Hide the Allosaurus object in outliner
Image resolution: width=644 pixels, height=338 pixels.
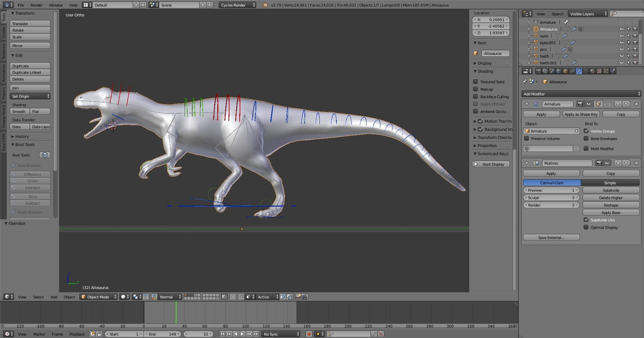click(622, 29)
